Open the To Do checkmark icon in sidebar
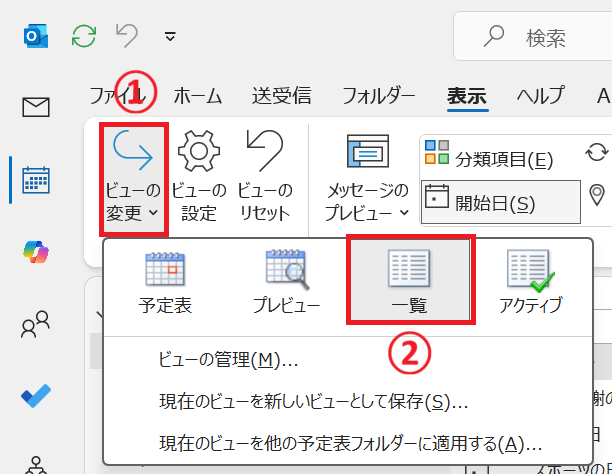612x474 pixels. click(x=36, y=396)
